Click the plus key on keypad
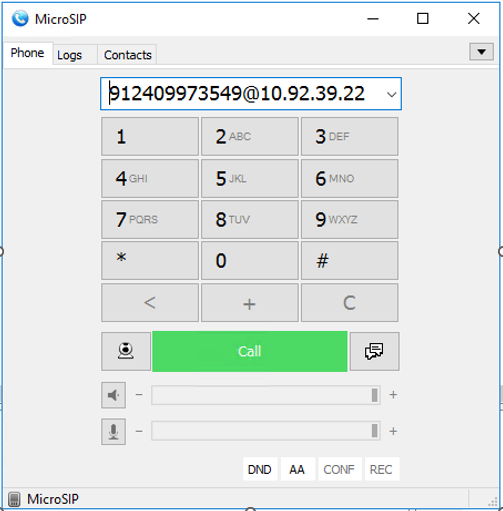The width and height of the screenshot is (503, 511). [x=250, y=303]
